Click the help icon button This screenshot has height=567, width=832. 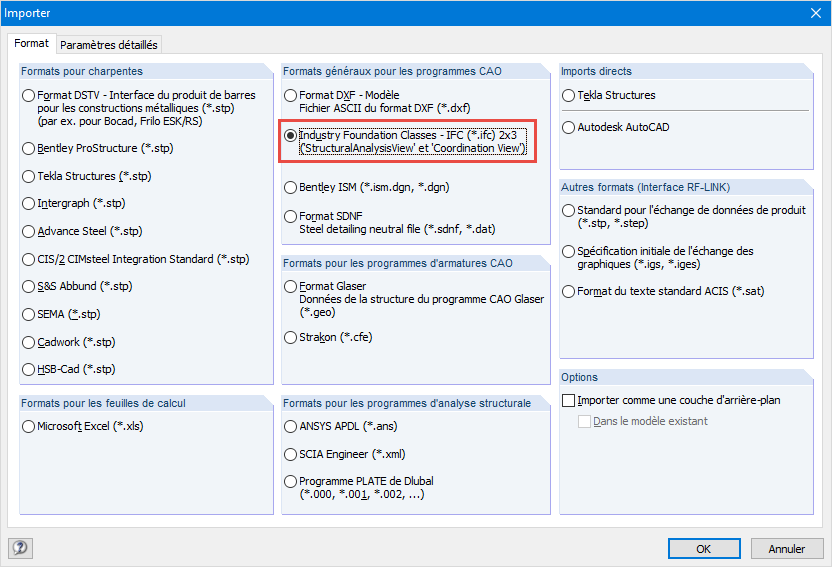point(20,548)
